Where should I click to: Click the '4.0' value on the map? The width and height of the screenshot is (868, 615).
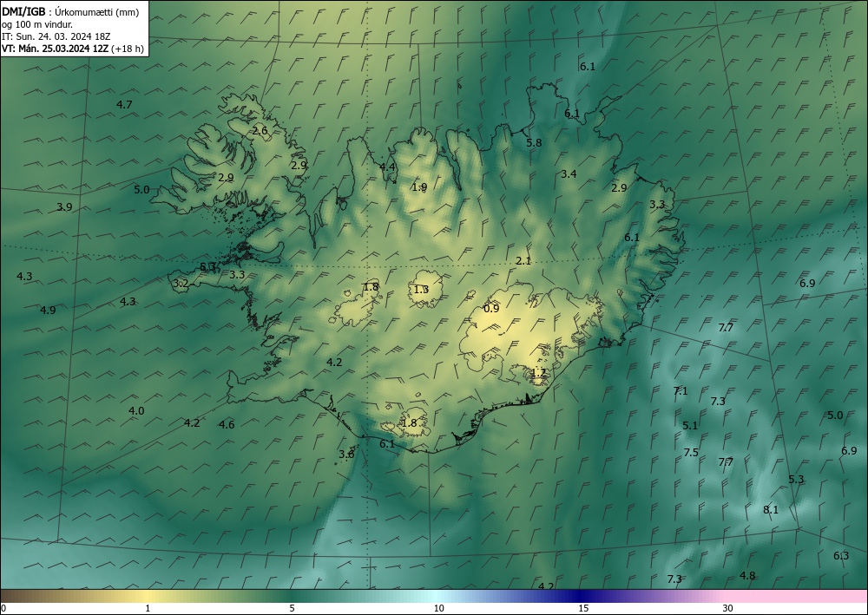(x=136, y=411)
